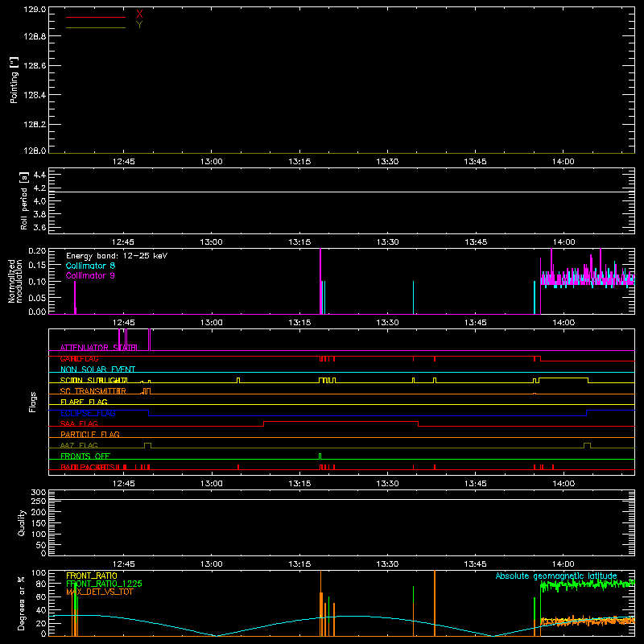
Task: Select the X legend label
Action: click(139, 14)
